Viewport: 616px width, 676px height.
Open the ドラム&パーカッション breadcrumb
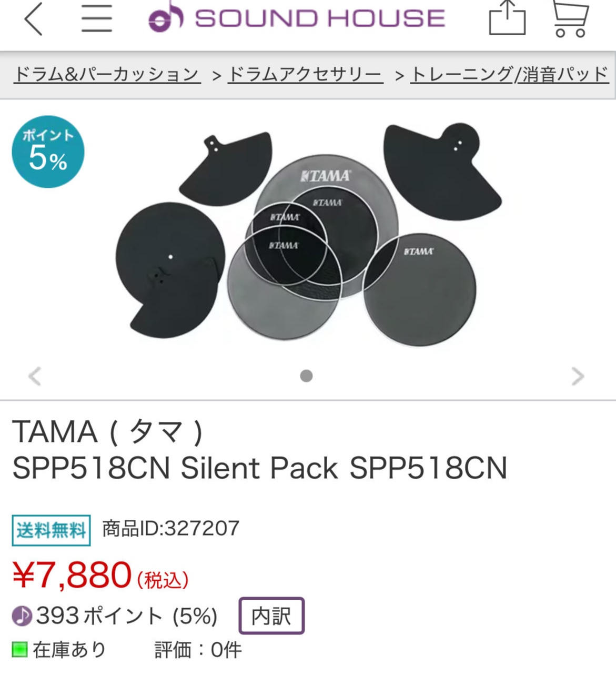pyautogui.click(x=107, y=75)
